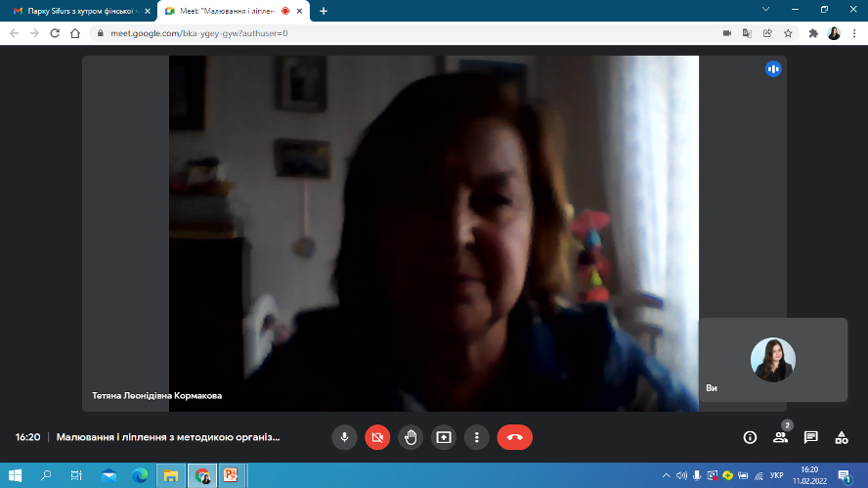
Task: Expand the Chrome tab search dropdown
Action: pyautogui.click(x=765, y=10)
